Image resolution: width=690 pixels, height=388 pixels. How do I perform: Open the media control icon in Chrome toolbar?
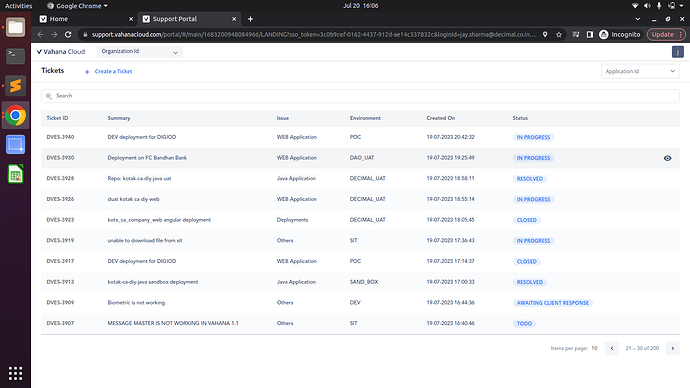[576, 34]
